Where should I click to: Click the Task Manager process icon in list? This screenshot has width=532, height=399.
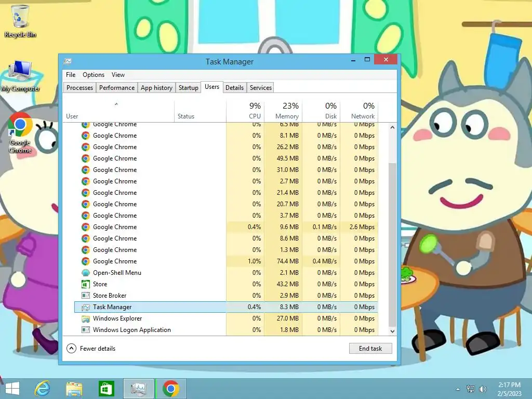click(x=86, y=307)
